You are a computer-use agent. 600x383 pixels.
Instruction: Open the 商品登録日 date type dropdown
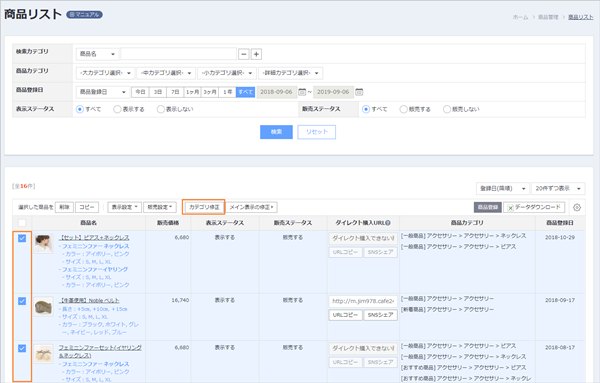point(102,92)
